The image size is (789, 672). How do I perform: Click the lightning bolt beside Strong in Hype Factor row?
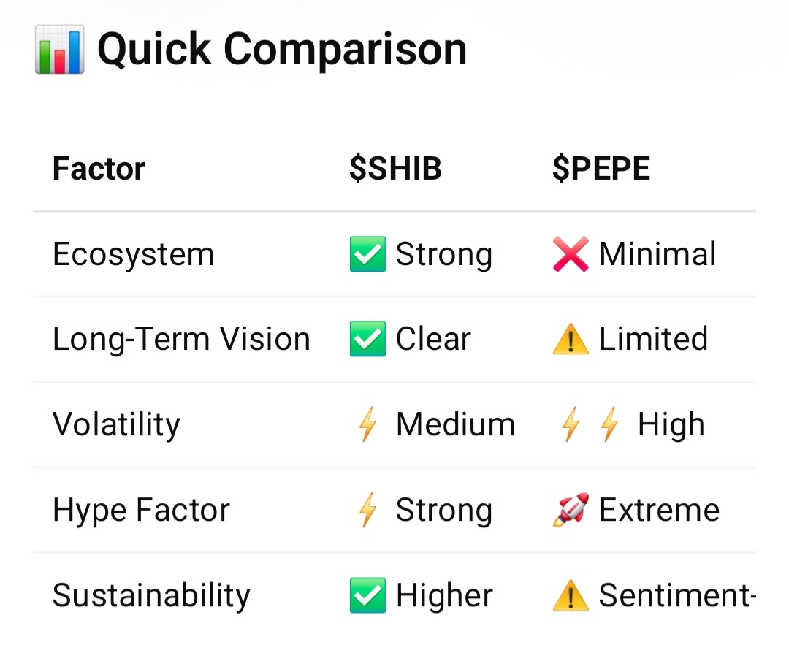[367, 510]
